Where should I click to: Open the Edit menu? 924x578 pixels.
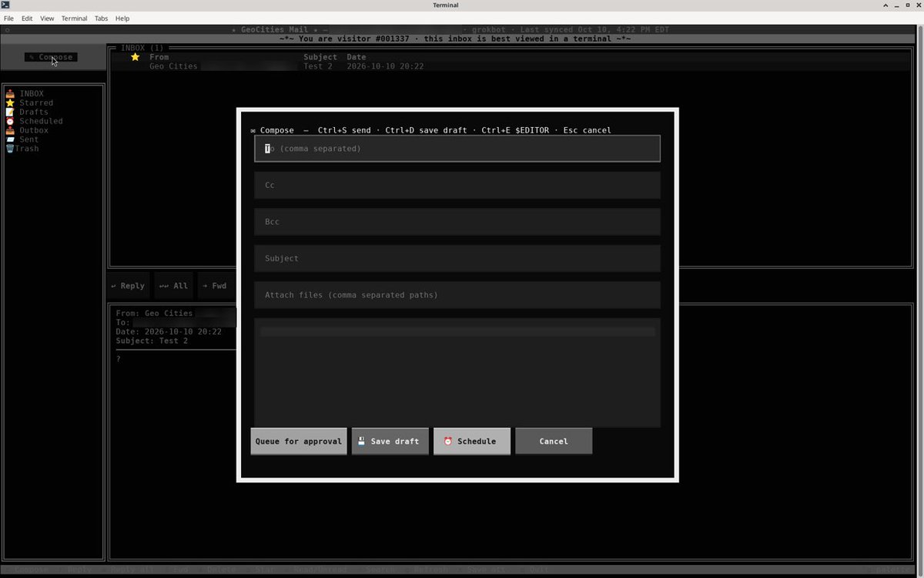point(27,18)
